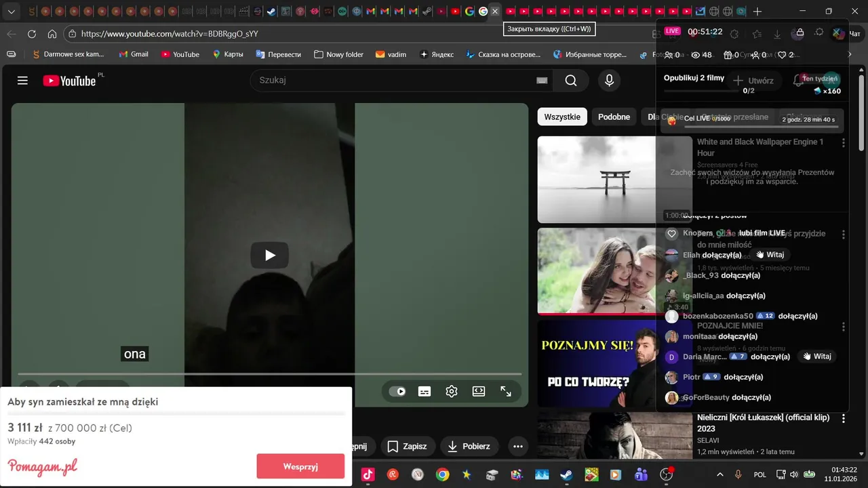Image resolution: width=868 pixels, height=488 pixels.
Task: Open the Nowy folder bookmark folder
Action: [x=338, y=54]
